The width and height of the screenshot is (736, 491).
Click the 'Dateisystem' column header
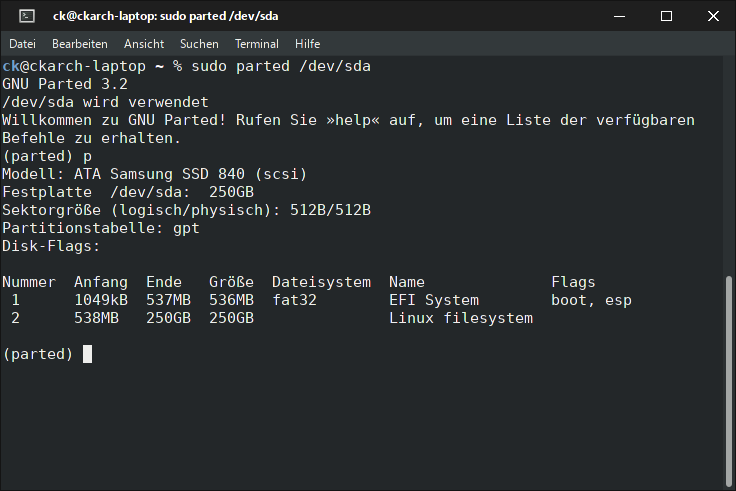322,282
